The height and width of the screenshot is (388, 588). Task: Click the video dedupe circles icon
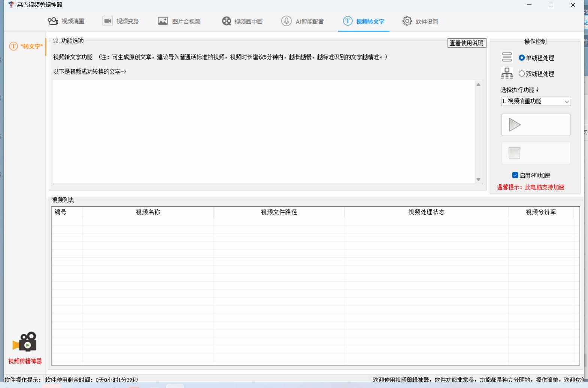pos(53,21)
